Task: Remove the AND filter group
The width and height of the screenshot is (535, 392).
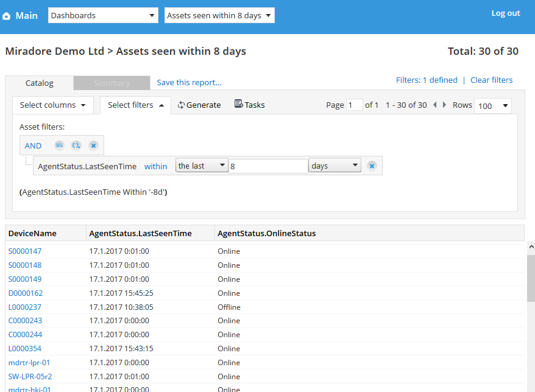Action: coord(93,145)
